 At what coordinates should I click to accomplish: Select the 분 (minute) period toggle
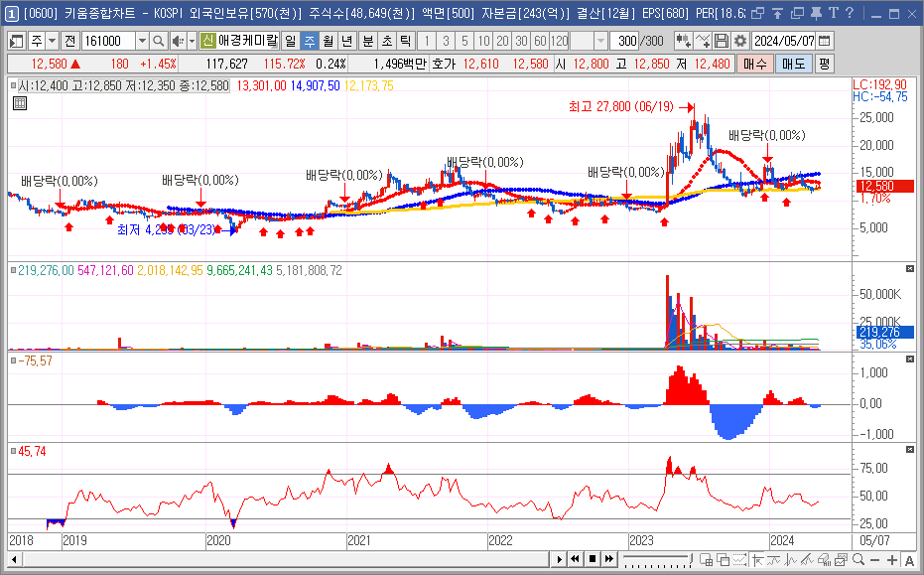coord(367,41)
